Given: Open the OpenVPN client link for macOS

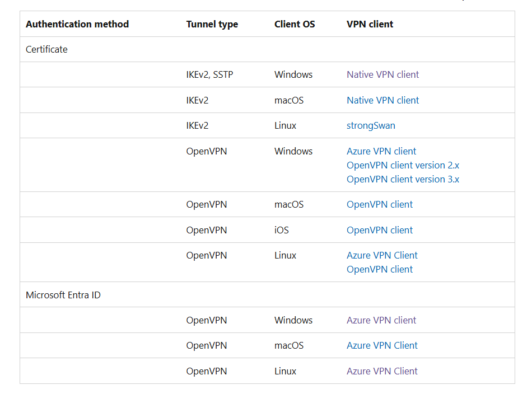Looking at the screenshot, I should (x=380, y=204).
